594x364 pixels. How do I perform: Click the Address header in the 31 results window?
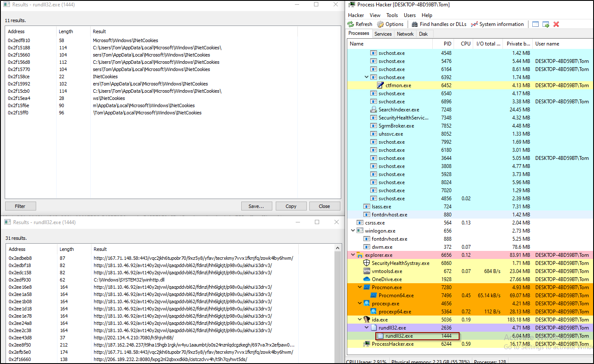pyautogui.click(x=31, y=249)
